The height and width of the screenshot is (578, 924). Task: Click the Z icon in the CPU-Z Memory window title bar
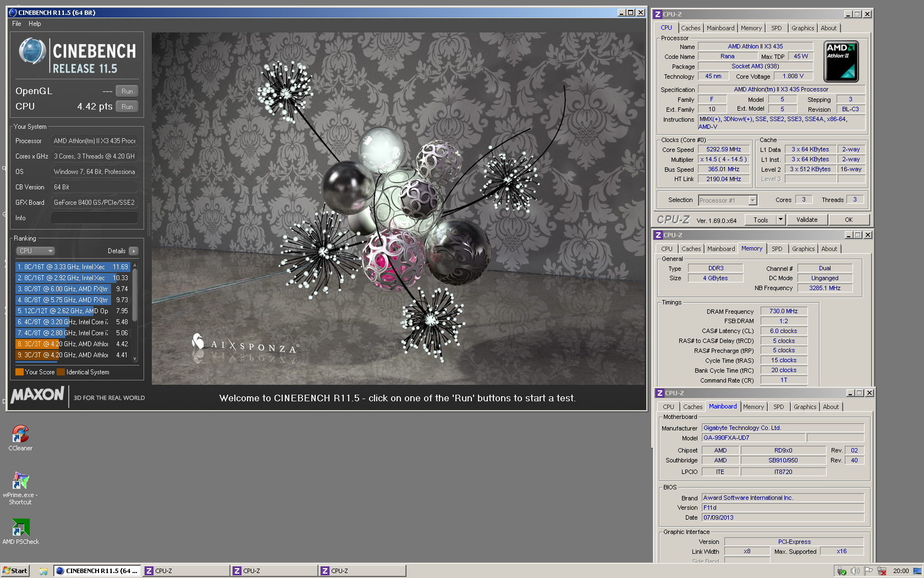pos(658,235)
